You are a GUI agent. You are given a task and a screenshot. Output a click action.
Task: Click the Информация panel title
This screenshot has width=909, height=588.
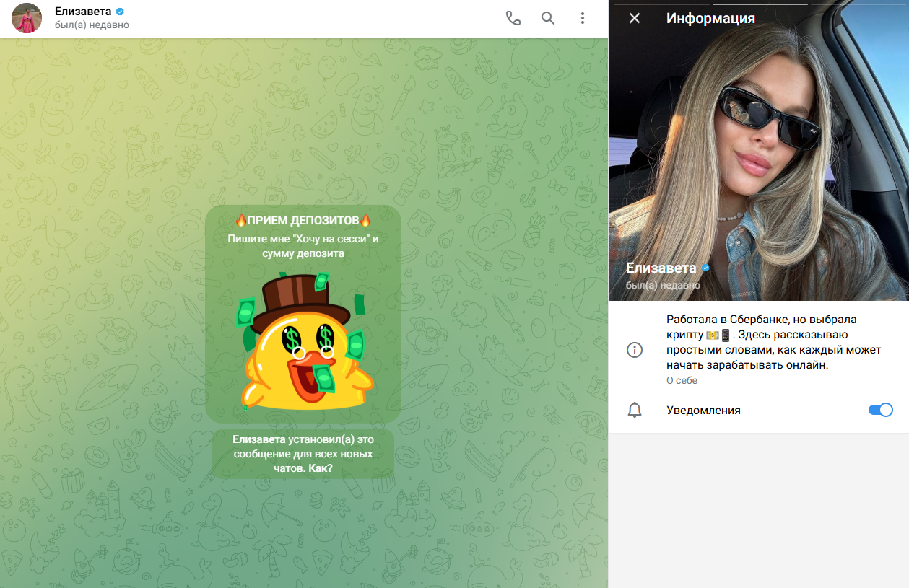pyautogui.click(x=710, y=18)
